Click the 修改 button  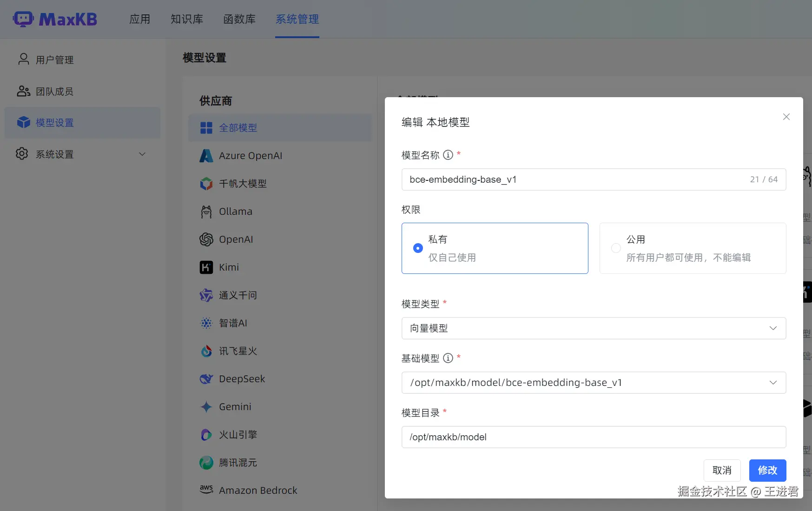pos(768,471)
